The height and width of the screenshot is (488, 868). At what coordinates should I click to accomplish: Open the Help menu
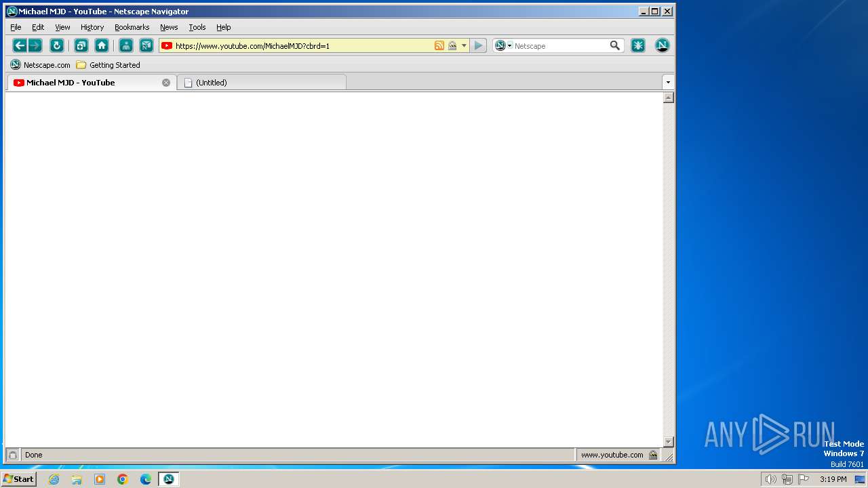click(224, 27)
